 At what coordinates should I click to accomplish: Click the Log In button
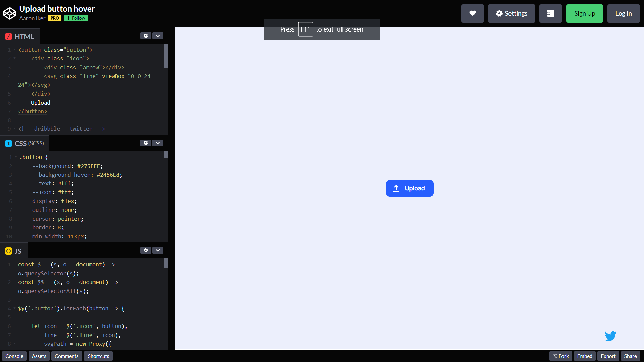[623, 13]
